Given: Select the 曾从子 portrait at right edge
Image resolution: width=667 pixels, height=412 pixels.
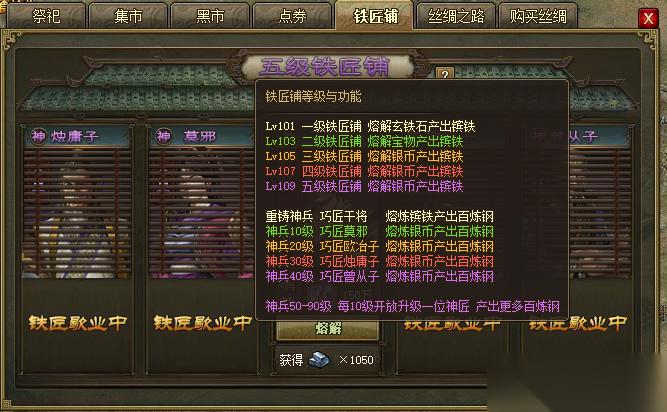Looking at the screenshot, I should coord(600,212).
